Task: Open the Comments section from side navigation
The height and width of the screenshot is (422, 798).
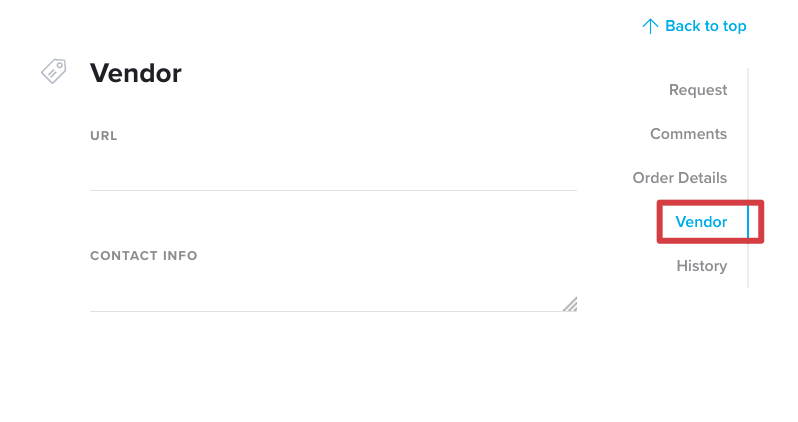Action: click(x=689, y=134)
